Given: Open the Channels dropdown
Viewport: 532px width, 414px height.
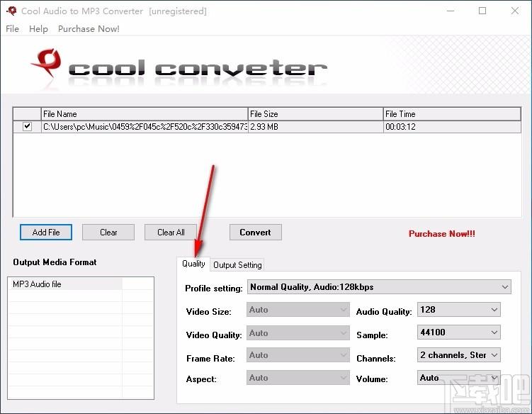Looking at the screenshot, I should [459, 355].
